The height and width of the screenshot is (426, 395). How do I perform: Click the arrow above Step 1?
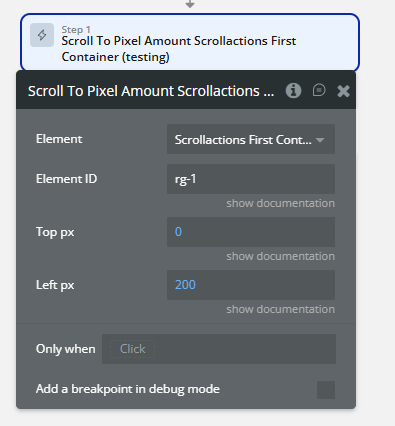pyautogui.click(x=190, y=4)
